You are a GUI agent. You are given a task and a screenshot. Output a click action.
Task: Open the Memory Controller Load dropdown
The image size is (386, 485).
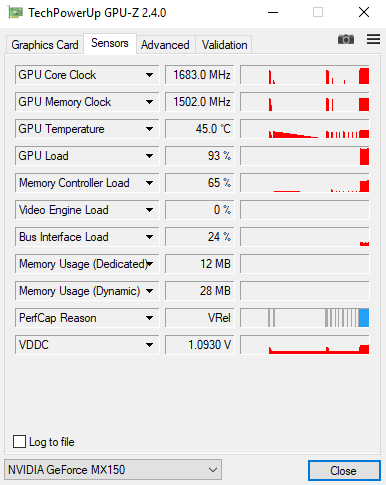tap(87, 183)
